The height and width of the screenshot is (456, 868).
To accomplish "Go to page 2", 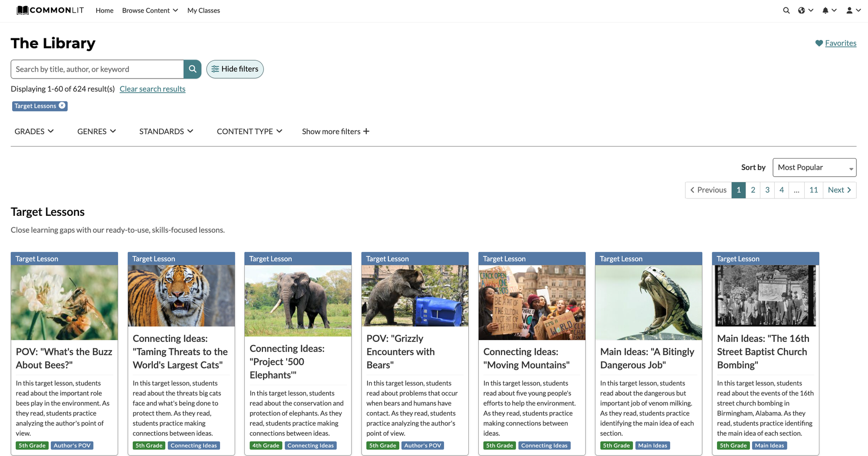I will click(753, 190).
